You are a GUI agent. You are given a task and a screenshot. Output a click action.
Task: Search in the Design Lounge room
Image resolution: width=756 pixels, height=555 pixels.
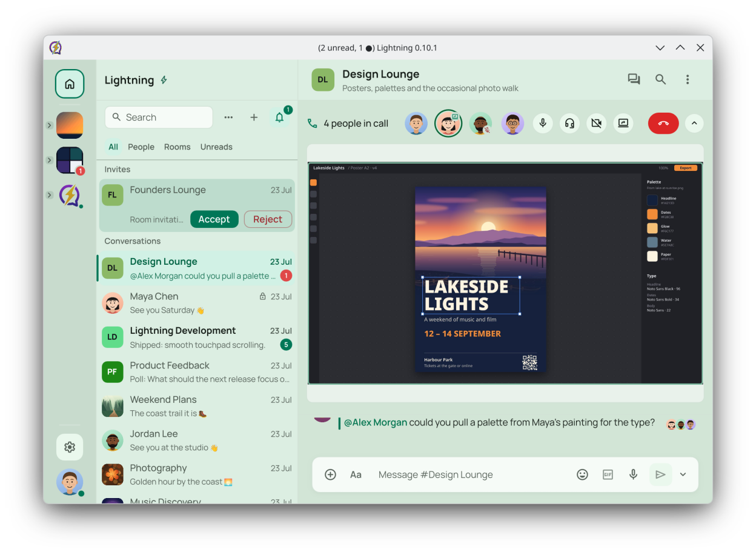(660, 79)
